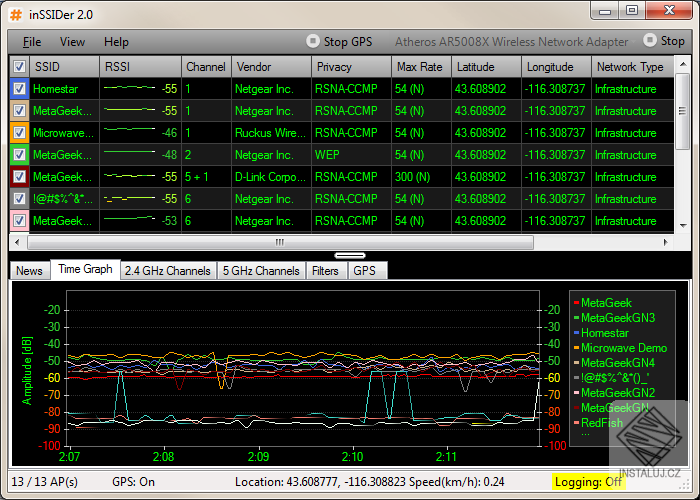Click the WEP privacy cell
This screenshot has width=700, height=500.
[x=351, y=155]
